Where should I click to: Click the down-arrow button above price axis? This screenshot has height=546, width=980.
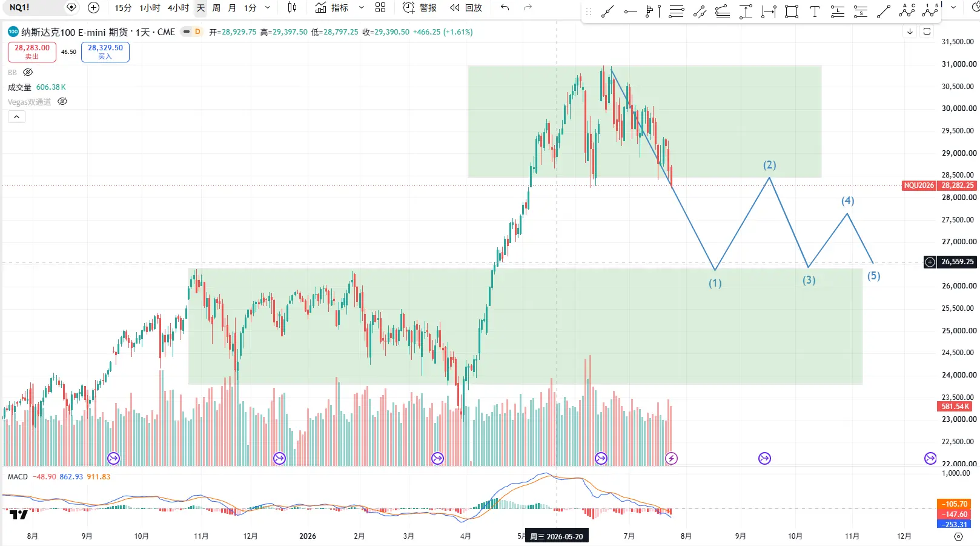pos(910,32)
